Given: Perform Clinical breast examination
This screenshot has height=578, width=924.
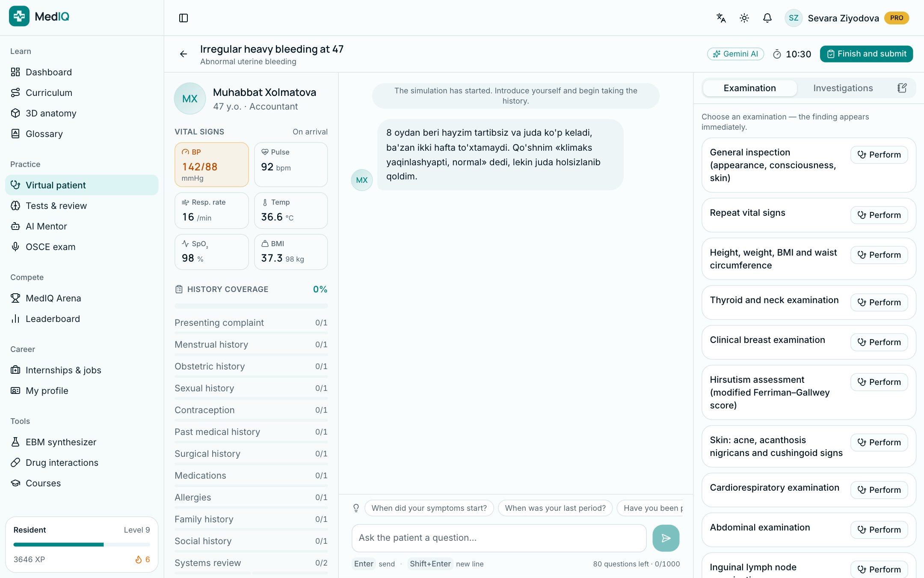Looking at the screenshot, I should 879,342.
